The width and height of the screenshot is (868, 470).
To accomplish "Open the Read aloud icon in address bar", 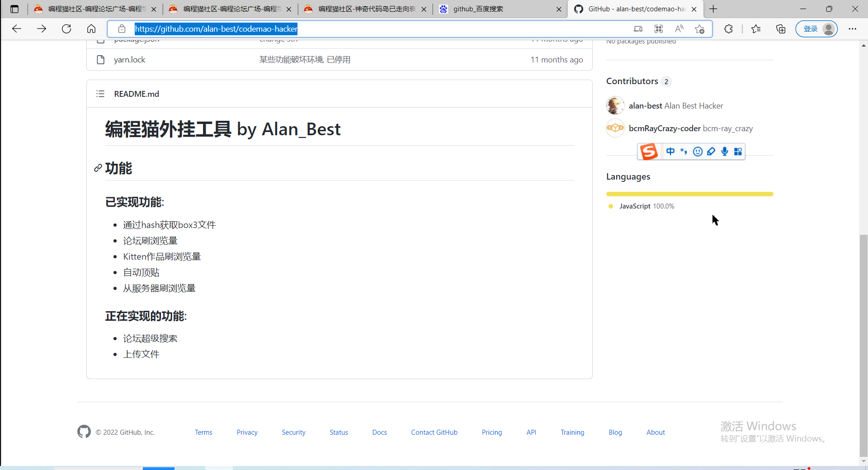I will 679,29.
